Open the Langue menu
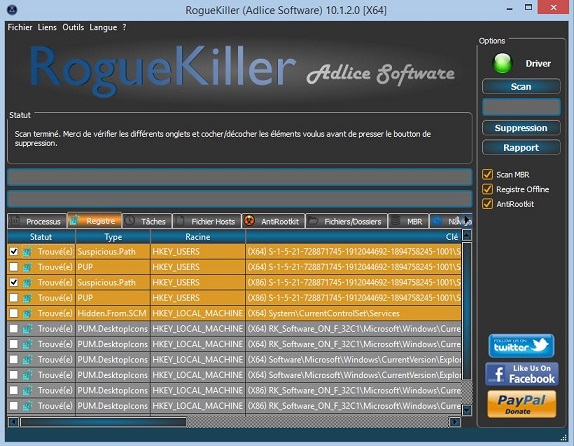 [103, 27]
